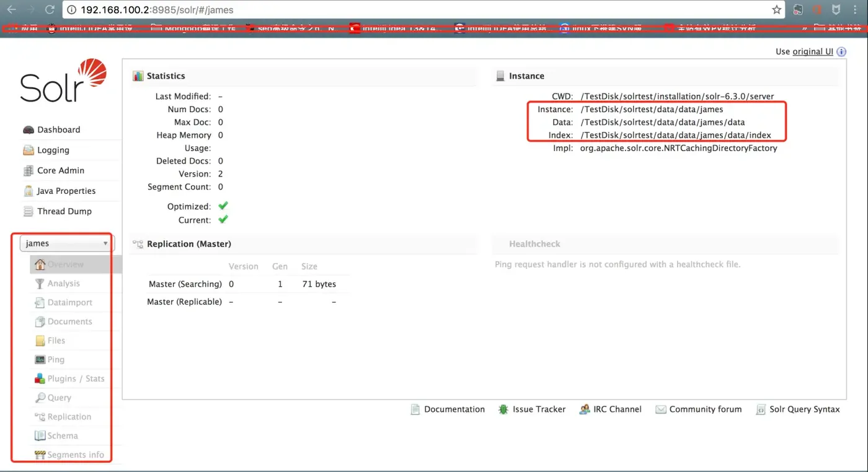
Task: Open the Community forum link
Action: [706, 409]
